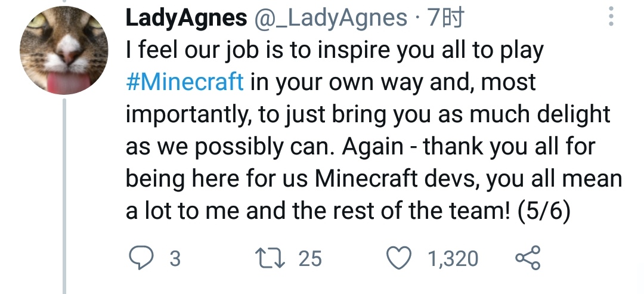Click the reply speech bubble icon
644x294 pixels.
(141, 258)
